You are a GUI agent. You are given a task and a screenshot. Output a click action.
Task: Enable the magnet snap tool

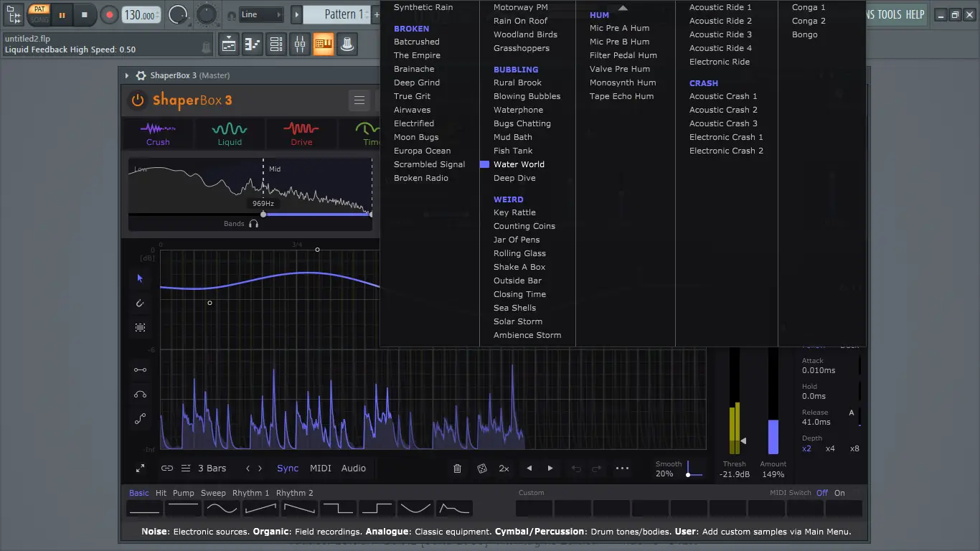[140, 303]
